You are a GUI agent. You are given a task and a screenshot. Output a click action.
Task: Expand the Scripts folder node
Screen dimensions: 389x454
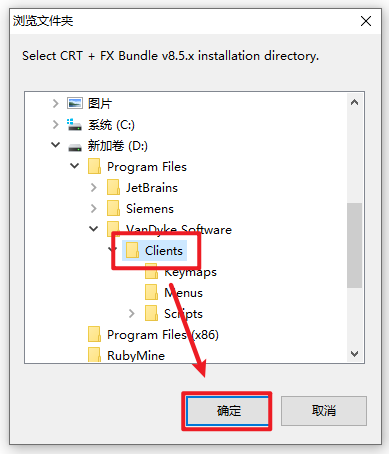click(x=132, y=313)
